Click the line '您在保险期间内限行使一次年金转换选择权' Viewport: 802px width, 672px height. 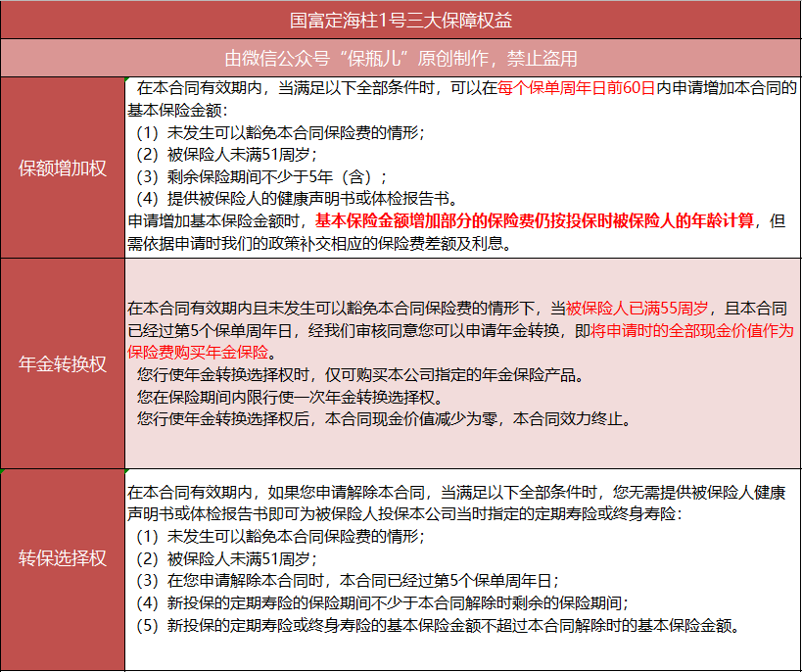click(x=291, y=397)
